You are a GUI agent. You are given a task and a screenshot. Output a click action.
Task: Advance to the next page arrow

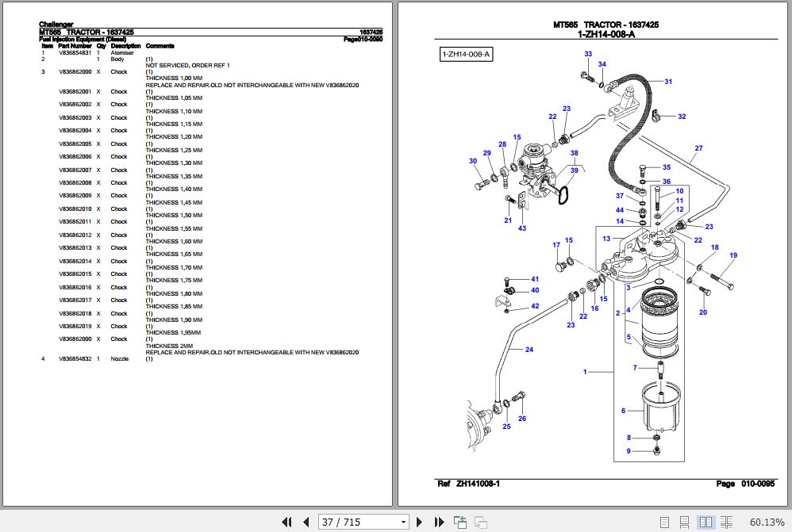(x=419, y=522)
